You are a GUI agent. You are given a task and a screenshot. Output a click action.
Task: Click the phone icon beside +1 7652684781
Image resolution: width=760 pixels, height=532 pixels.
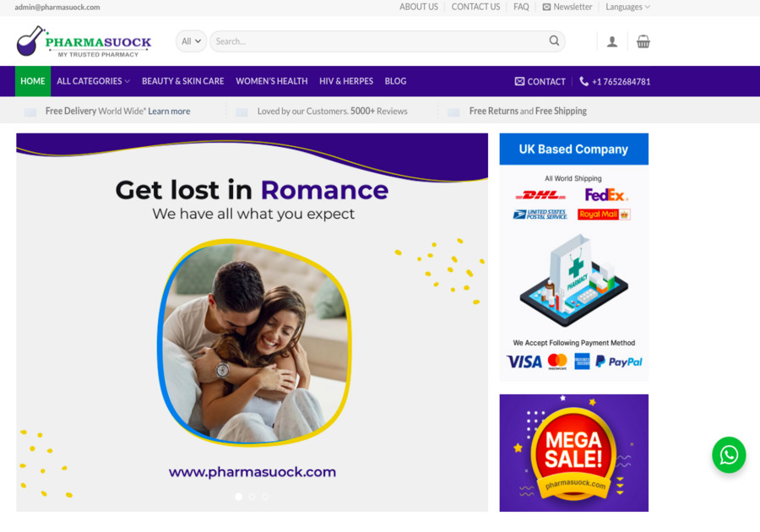point(584,81)
